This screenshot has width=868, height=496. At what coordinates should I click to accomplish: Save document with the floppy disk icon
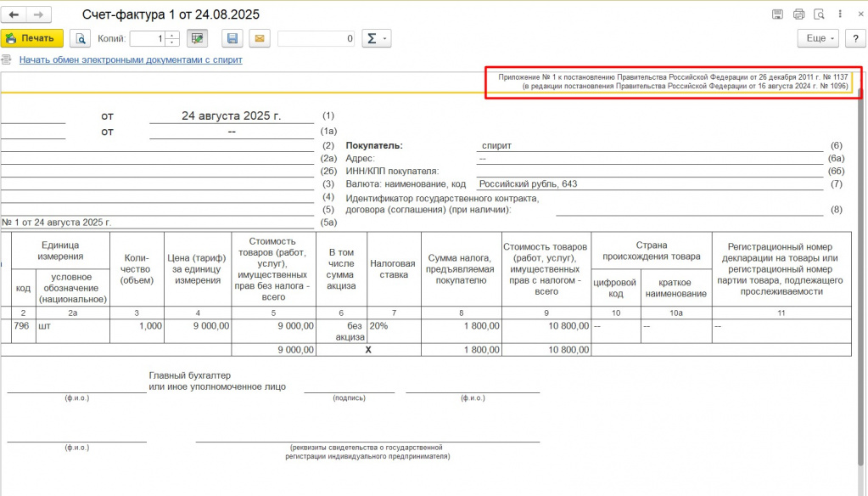pos(232,38)
